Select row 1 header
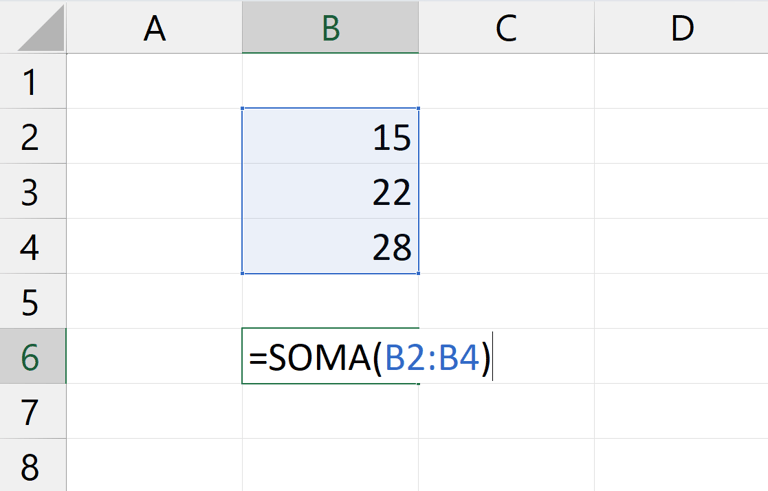768x491 pixels. [x=30, y=82]
